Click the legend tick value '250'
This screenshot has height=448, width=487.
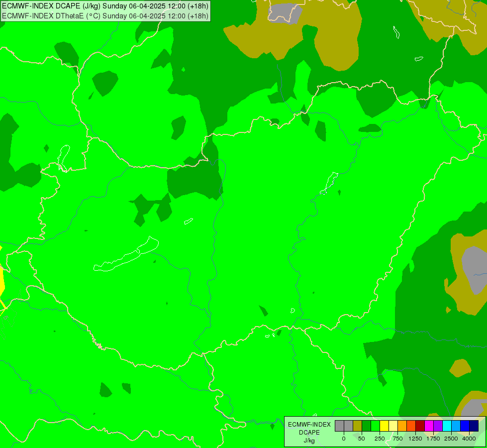tap(380, 439)
